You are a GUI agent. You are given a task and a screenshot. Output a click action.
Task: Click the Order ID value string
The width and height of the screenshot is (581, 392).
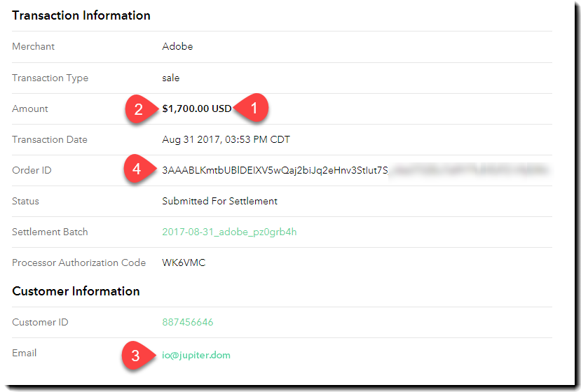tap(275, 170)
